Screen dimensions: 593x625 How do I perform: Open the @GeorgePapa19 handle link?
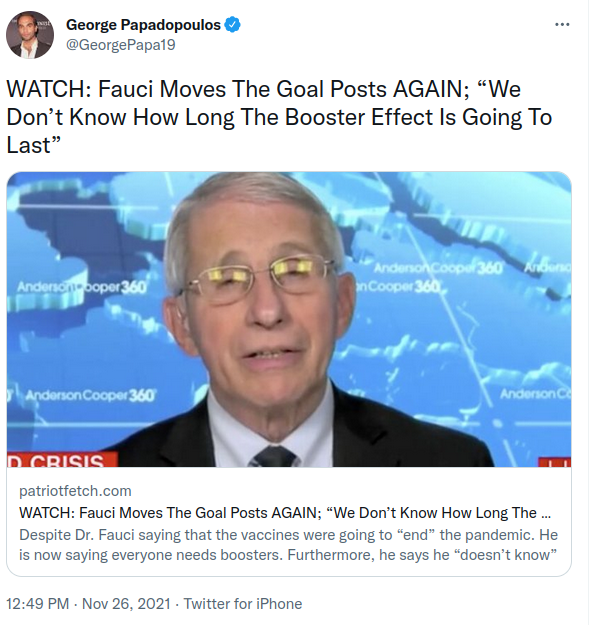[x=121, y=45]
